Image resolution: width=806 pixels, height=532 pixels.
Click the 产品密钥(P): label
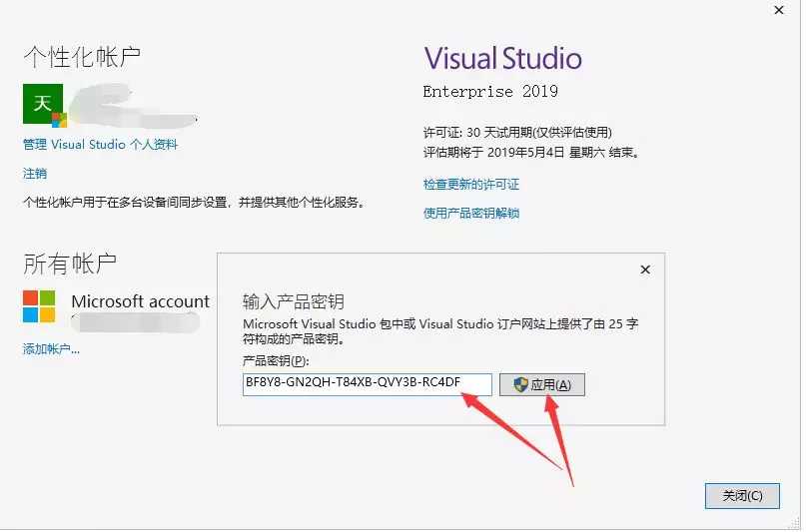click(276, 361)
